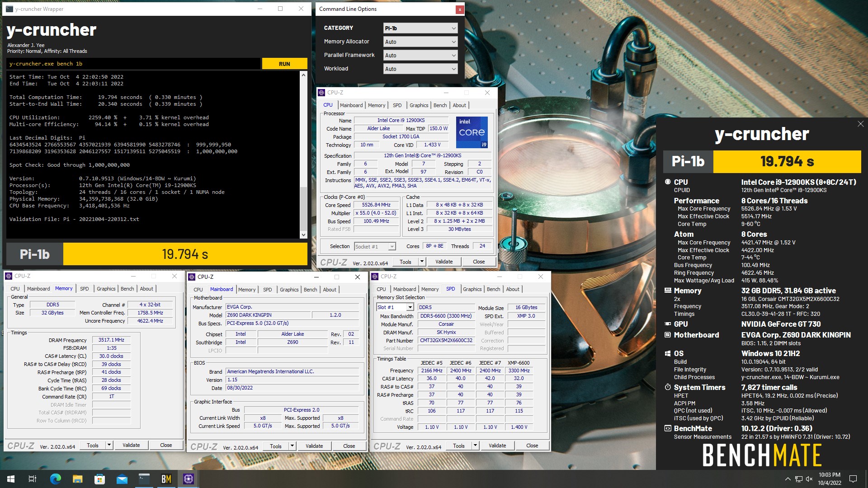Open CATEGORY dropdown showing Pi-1b
Viewport: 868px width, 488px height.
click(x=420, y=28)
